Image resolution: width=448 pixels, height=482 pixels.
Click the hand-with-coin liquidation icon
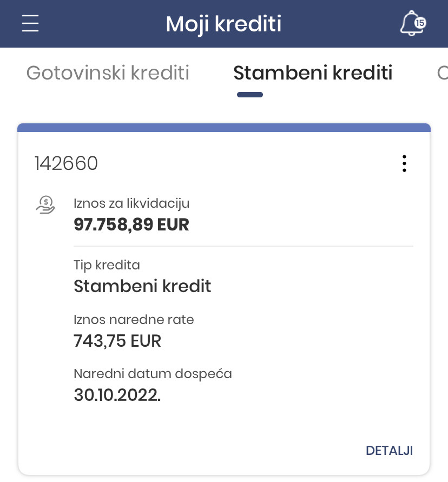click(46, 205)
